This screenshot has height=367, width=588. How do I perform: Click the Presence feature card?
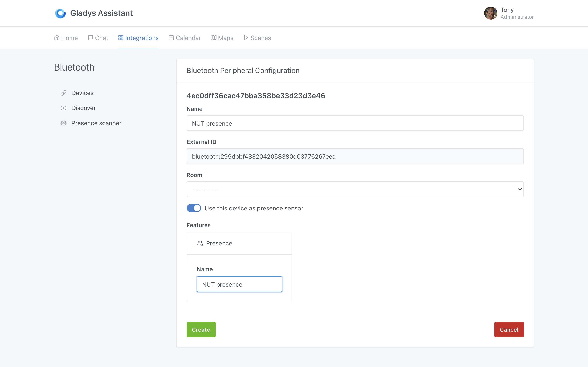[x=239, y=243]
